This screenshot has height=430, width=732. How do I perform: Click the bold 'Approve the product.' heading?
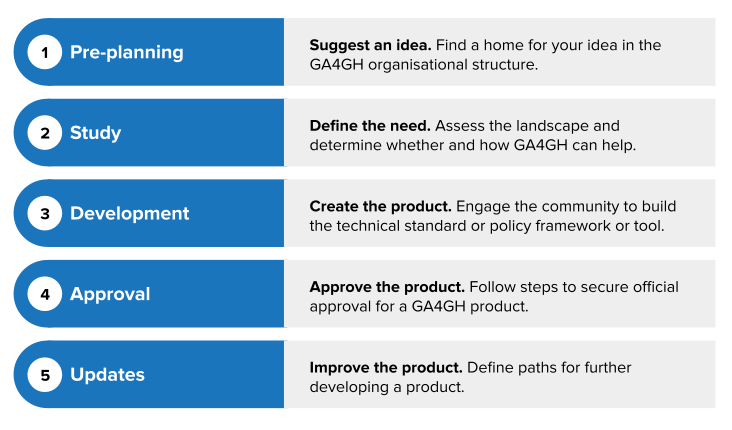point(386,287)
